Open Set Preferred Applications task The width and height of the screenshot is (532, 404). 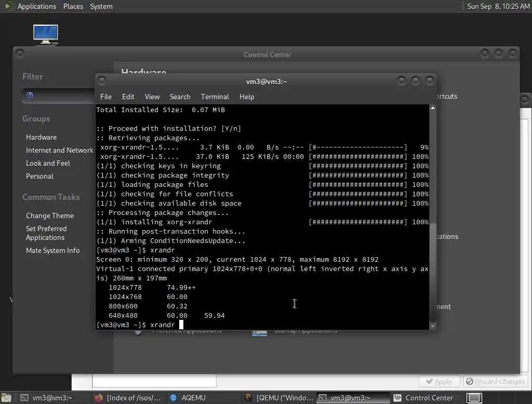tap(46, 233)
